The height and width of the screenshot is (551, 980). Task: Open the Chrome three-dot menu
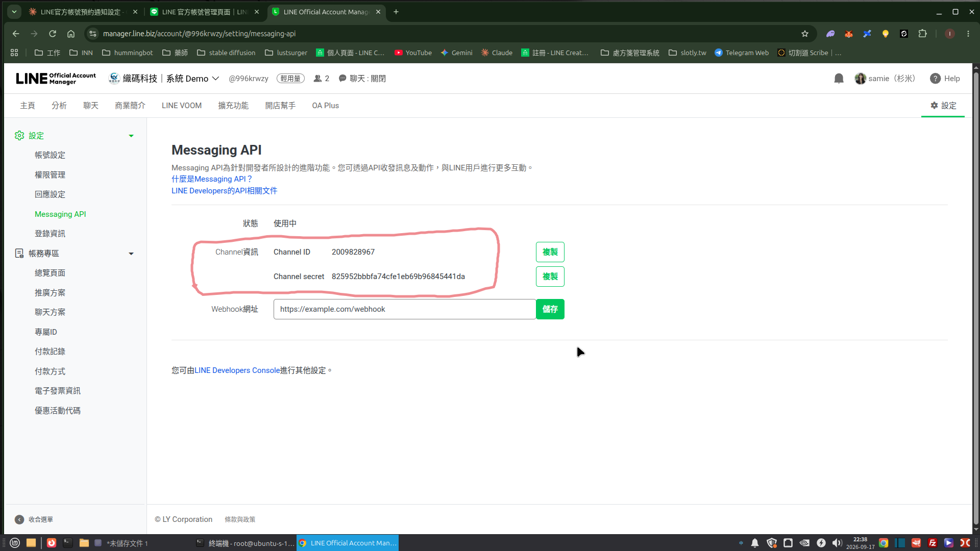[968, 34]
